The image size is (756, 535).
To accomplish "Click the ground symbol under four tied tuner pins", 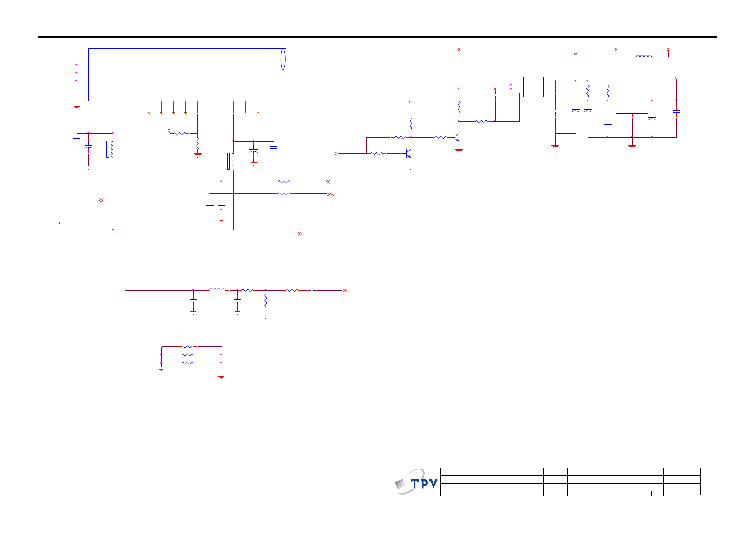I will tap(77, 107).
